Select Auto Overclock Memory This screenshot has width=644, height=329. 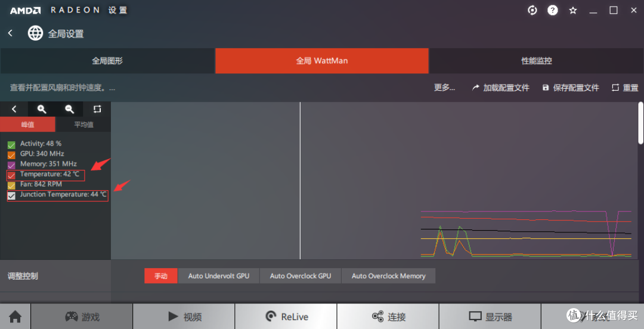(x=389, y=276)
